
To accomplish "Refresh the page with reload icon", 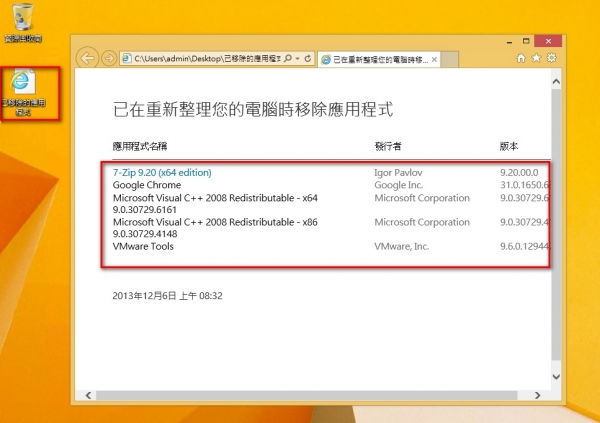I will click(308, 58).
